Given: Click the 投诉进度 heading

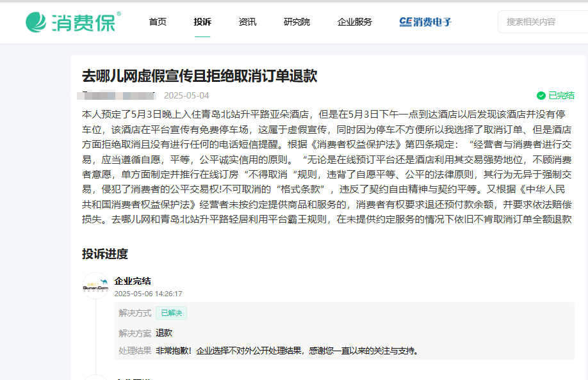Looking at the screenshot, I should click(105, 254).
